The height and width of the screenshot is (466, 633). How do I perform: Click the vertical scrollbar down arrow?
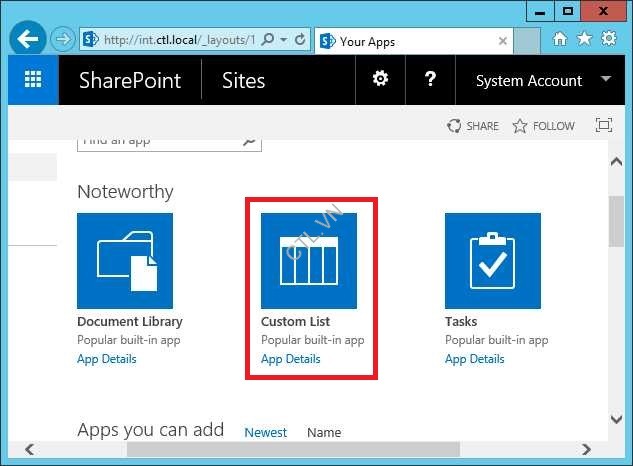coord(618,419)
